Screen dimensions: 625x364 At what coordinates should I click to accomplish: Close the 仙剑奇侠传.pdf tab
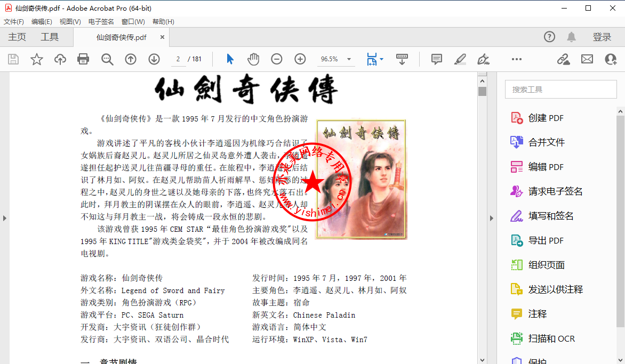(162, 37)
